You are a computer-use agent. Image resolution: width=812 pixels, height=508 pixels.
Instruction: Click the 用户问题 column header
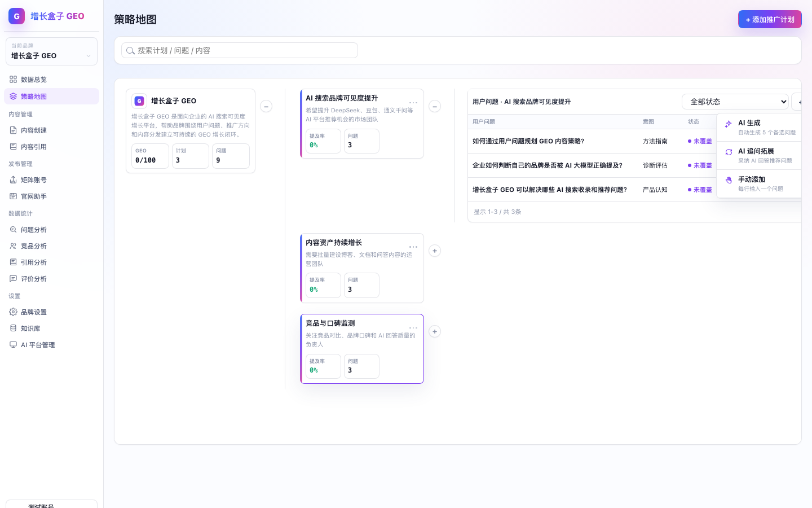pos(484,122)
